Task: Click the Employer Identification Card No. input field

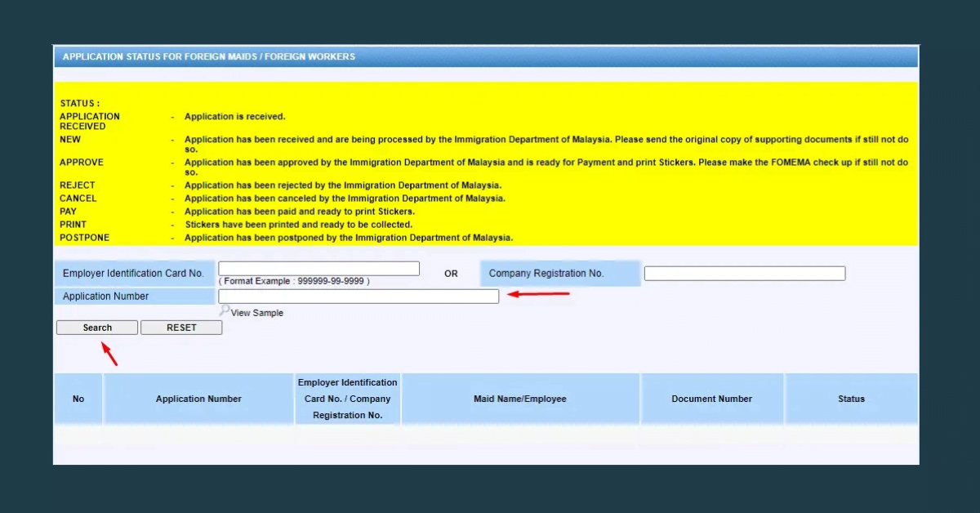Action: coord(318,268)
